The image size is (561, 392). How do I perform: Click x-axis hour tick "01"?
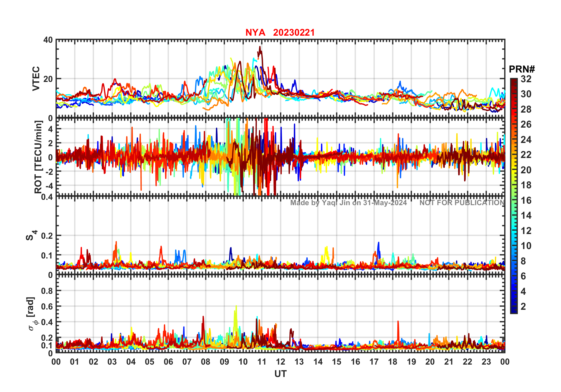pos(75,362)
